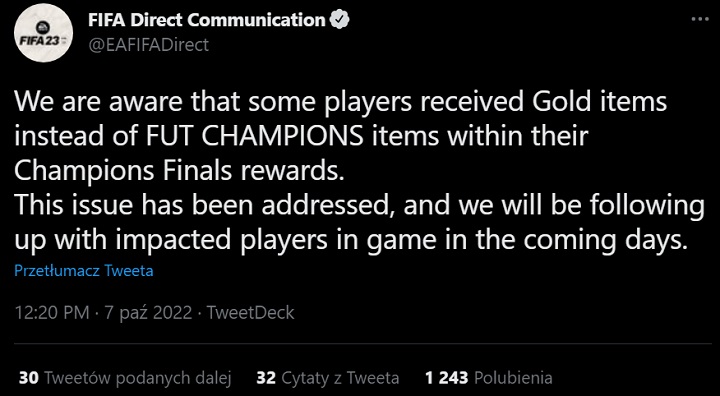
Task: Click the 12:20 PM timestamp
Action: pyautogui.click(x=52, y=313)
